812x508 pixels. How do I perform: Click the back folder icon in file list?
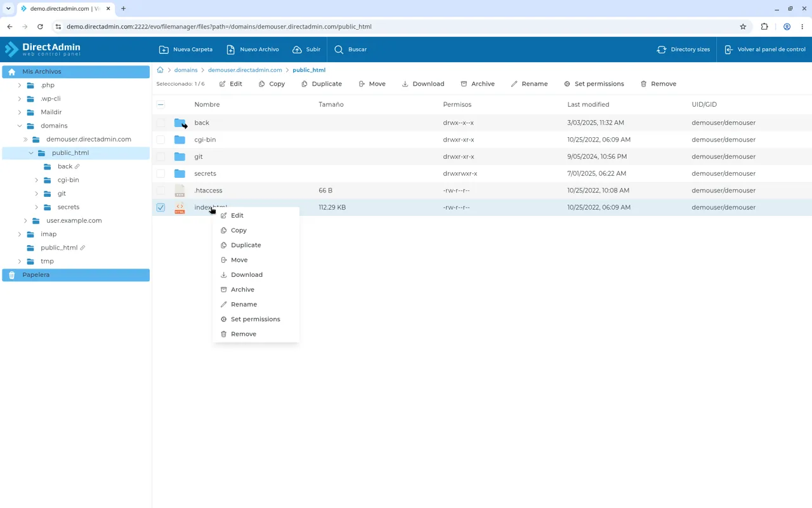pyautogui.click(x=180, y=123)
